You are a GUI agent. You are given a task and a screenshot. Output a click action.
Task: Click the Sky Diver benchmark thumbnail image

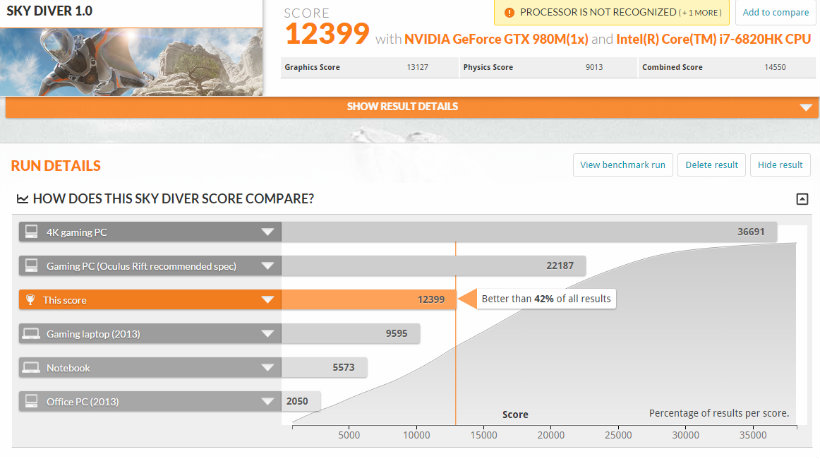click(x=131, y=62)
